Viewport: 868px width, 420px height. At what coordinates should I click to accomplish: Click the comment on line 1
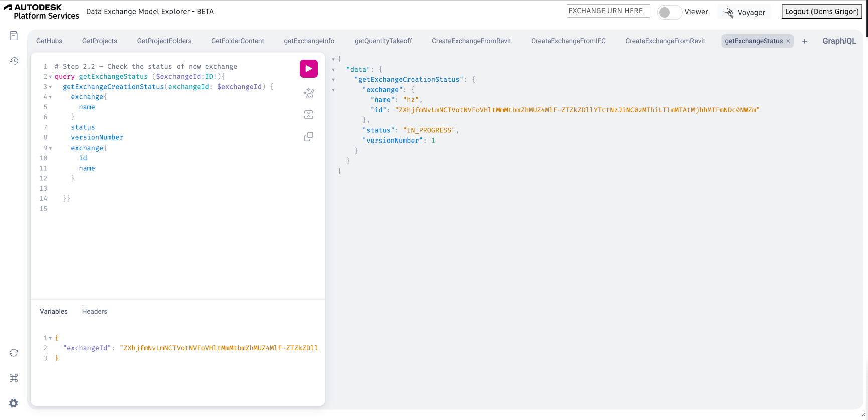click(146, 66)
